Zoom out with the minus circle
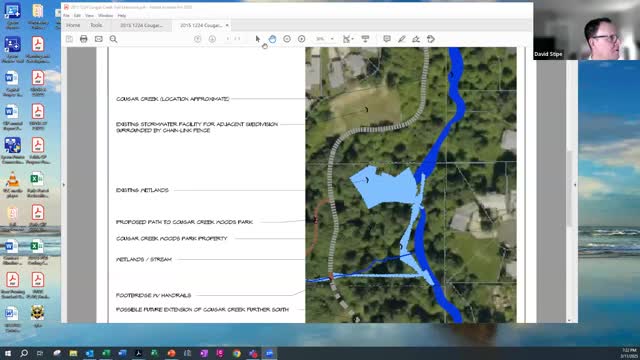The height and width of the screenshot is (360, 640). pyautogui.click(x=287, y=39)
